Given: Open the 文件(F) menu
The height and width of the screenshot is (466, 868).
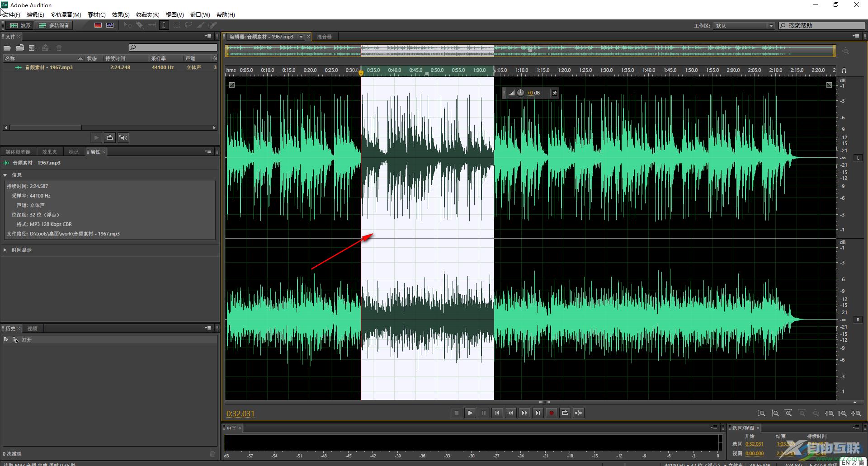Looking at the screenshot, I should coord(11,14).
